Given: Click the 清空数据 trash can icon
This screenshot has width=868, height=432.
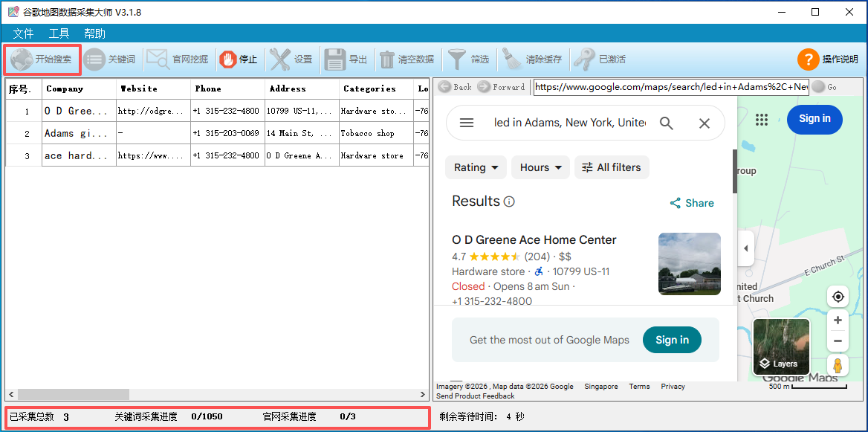Looking at the screenshot, I should (x=386, y=59).
